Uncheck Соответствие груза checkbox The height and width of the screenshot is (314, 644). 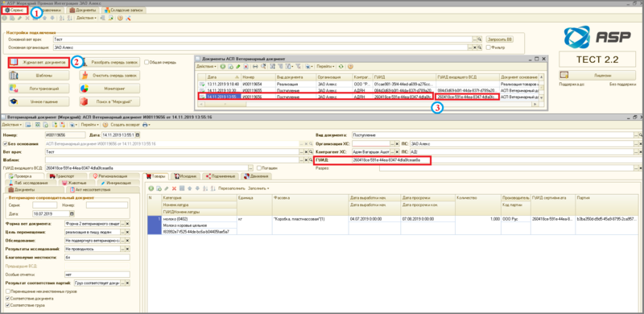pos(8,305)
